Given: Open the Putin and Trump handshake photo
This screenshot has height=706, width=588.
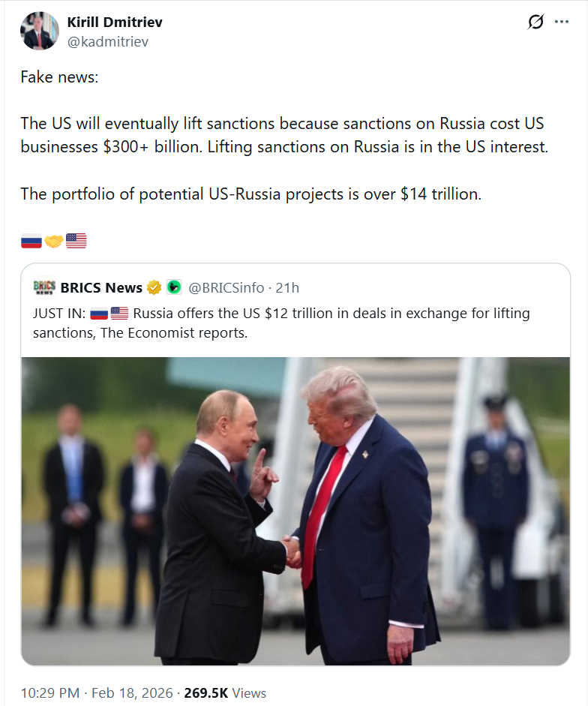Looking at the screenshot, I should (295, 510).
